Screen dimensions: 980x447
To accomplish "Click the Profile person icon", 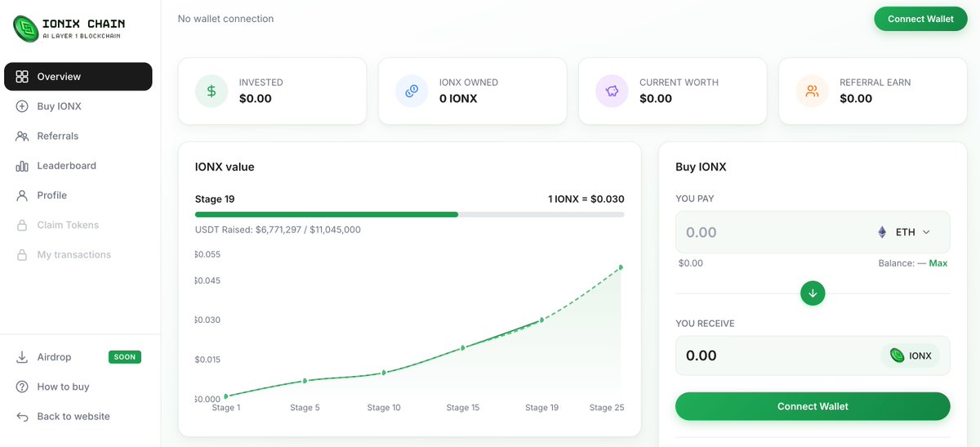I will 22,195.
